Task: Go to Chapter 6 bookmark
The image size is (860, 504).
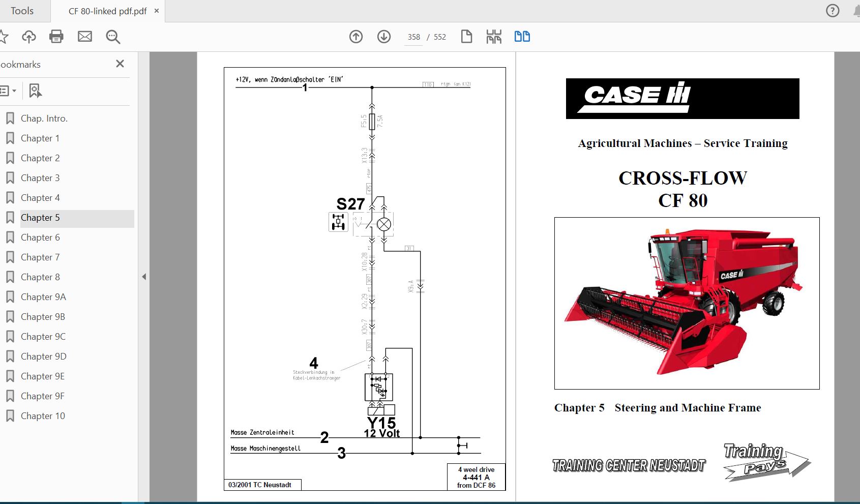Action: (40, 238)
